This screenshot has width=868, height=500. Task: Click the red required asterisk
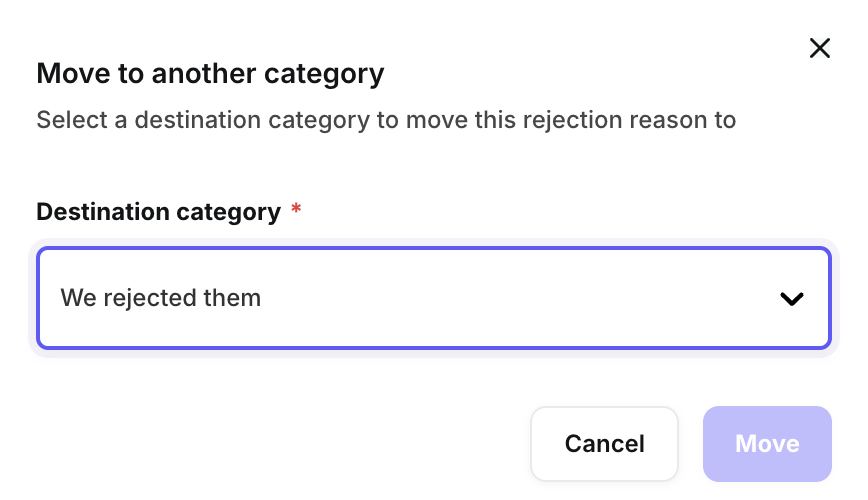point(296,210)
